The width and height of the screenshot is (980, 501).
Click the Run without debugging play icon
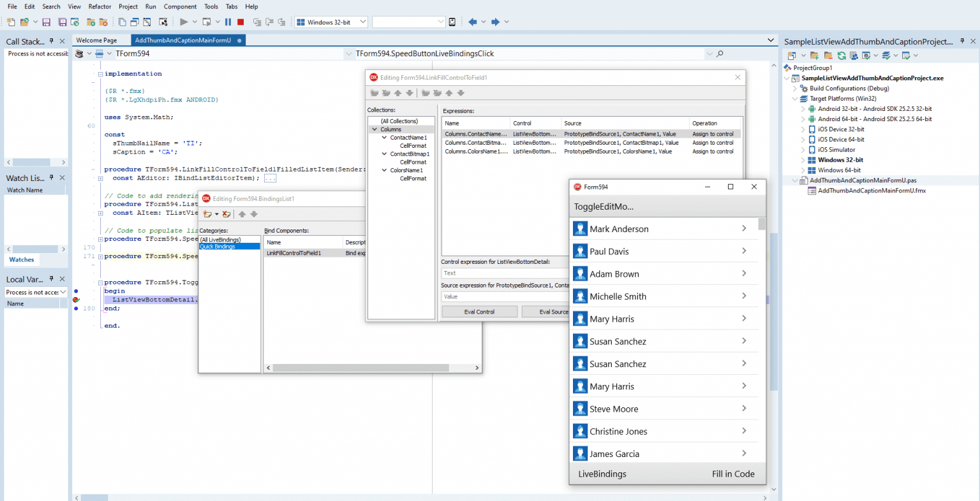click(184, 22)
